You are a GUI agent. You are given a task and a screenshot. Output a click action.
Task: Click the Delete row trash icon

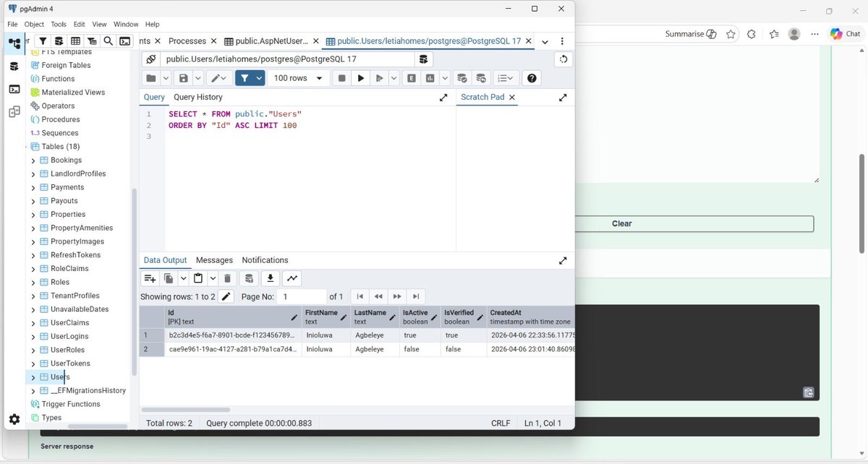[227, 278]
